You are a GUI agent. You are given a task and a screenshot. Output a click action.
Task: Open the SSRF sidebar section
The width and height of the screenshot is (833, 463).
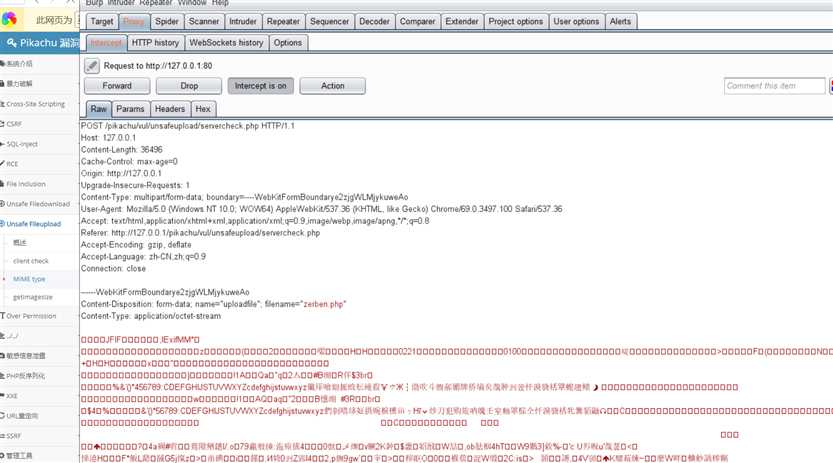point(14,436)
